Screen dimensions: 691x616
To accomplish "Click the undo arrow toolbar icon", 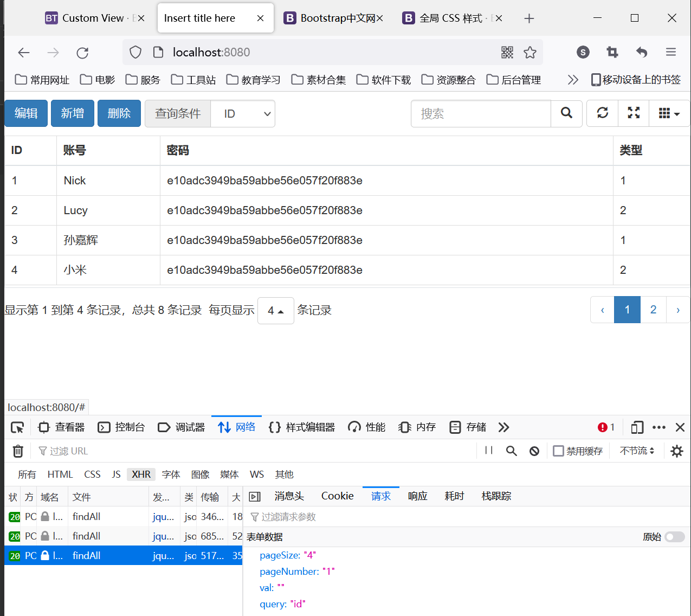I will coord(642,52).
